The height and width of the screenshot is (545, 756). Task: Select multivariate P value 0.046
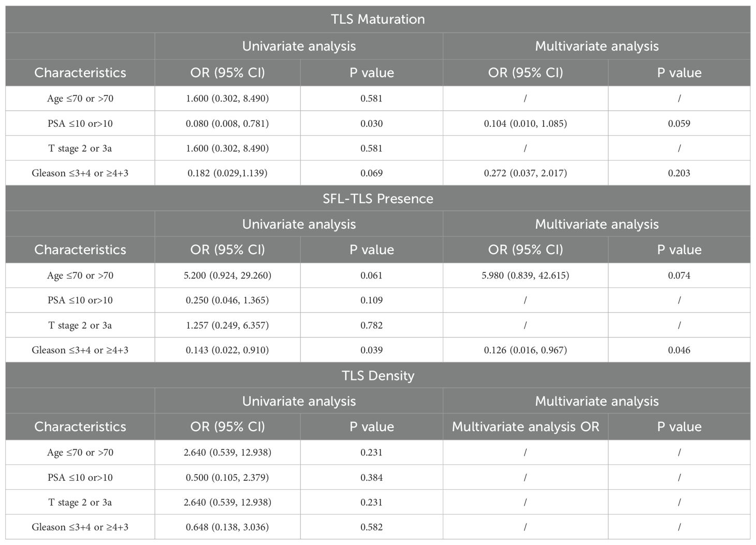679,350
